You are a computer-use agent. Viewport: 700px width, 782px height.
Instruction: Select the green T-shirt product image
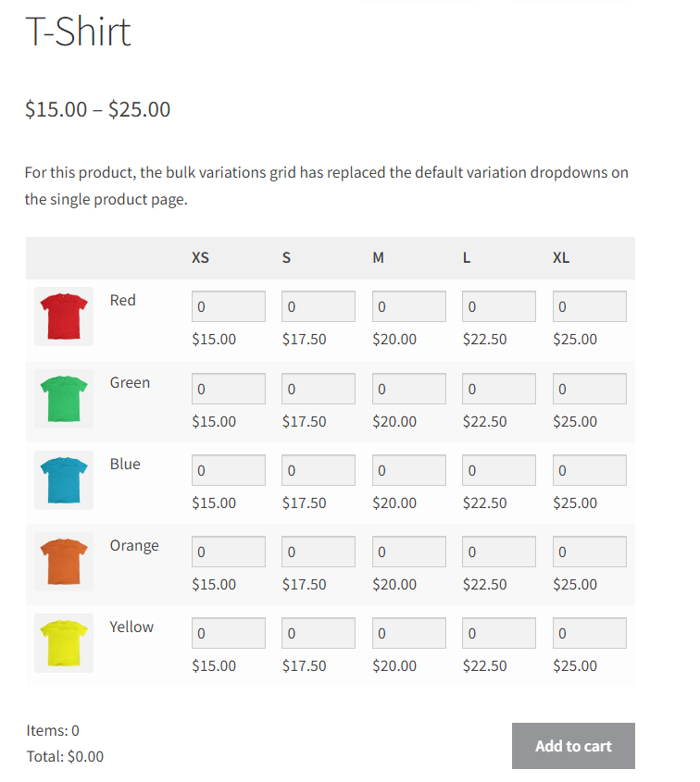[63, 398]
